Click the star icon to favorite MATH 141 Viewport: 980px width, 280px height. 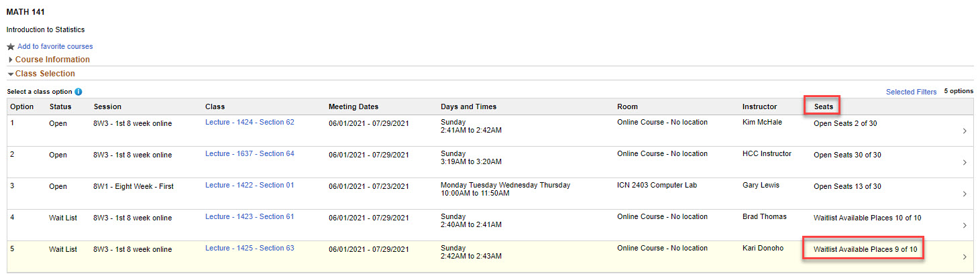coord(11,47)
